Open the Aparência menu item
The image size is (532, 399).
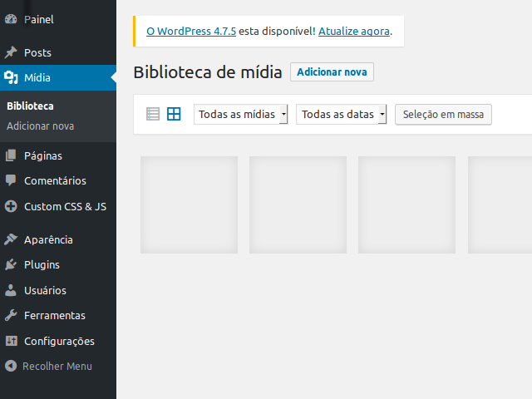pyautogui.click(x=58, y=240)
